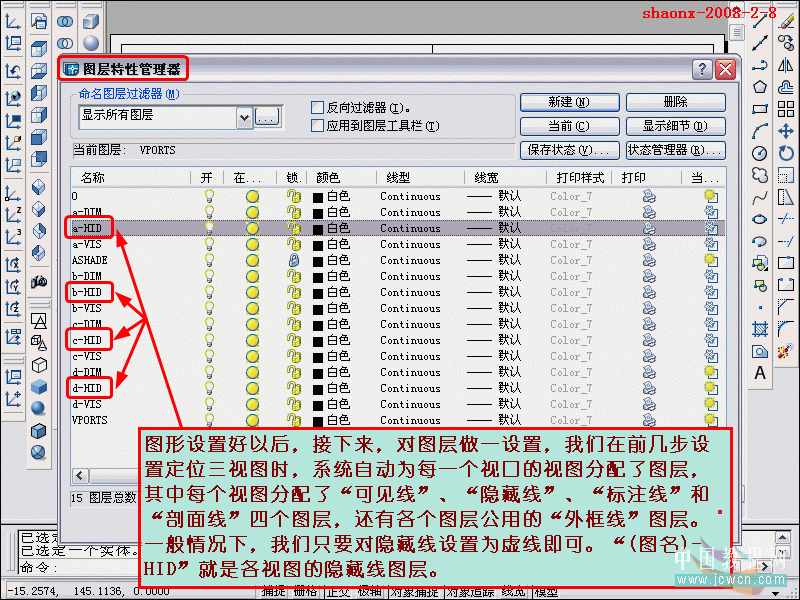Image resolution: width=800 pixels, height=600 pixels.
Task: Pick the Array tool
Action: point(787,109)
